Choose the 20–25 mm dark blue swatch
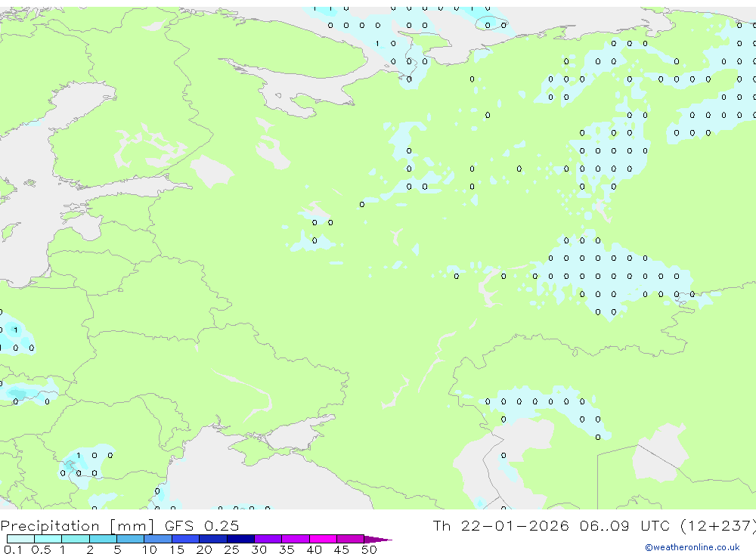The height and width of the screenshot is (554, 756). [213, 539]
